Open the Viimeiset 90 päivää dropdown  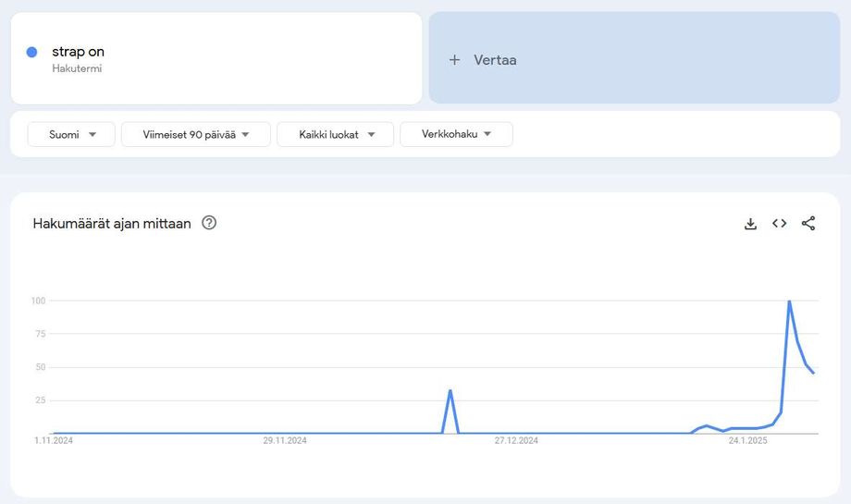click(x=195, y=134)
